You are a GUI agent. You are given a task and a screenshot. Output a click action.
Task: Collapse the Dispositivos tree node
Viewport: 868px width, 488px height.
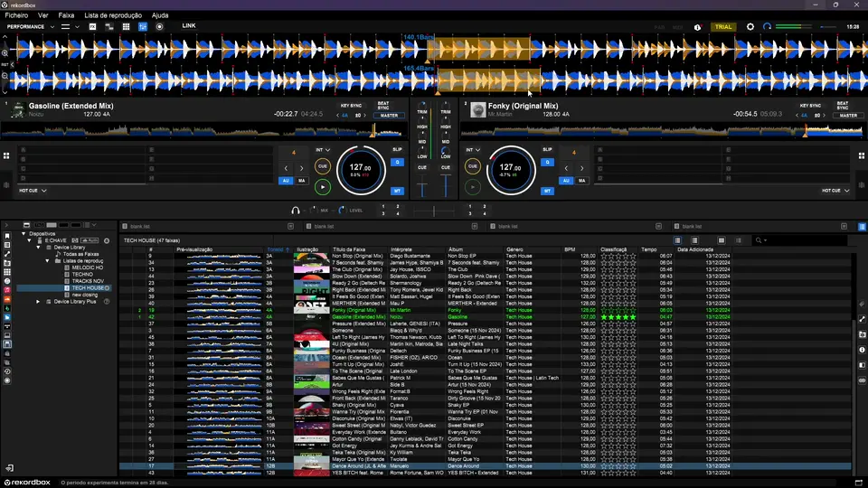point(24,234)
